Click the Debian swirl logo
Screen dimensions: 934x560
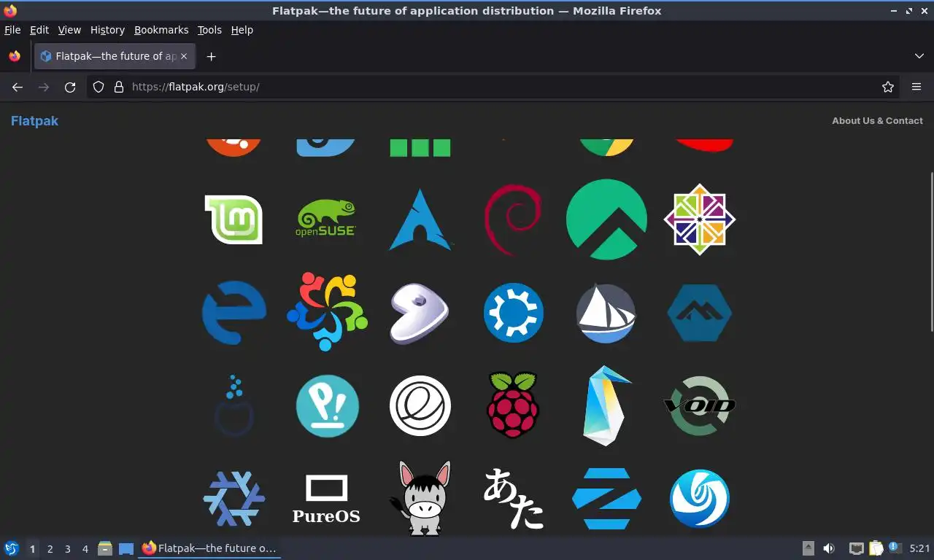(513, 219)
